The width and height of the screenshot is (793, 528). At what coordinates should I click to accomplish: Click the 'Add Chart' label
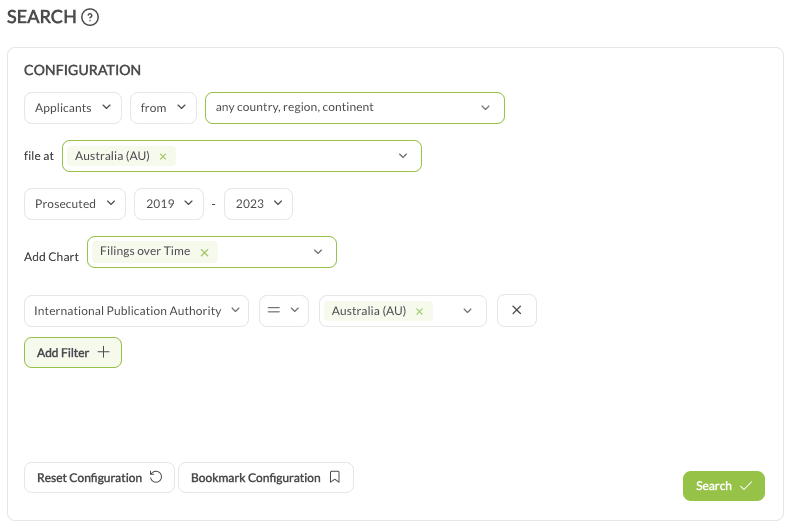[x=51, y=257]
